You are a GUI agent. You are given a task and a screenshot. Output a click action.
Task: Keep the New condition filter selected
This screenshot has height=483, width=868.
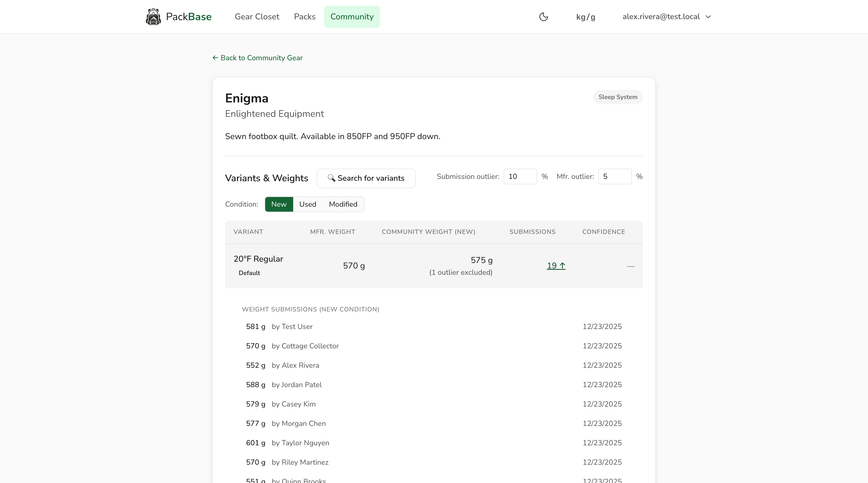279,204
